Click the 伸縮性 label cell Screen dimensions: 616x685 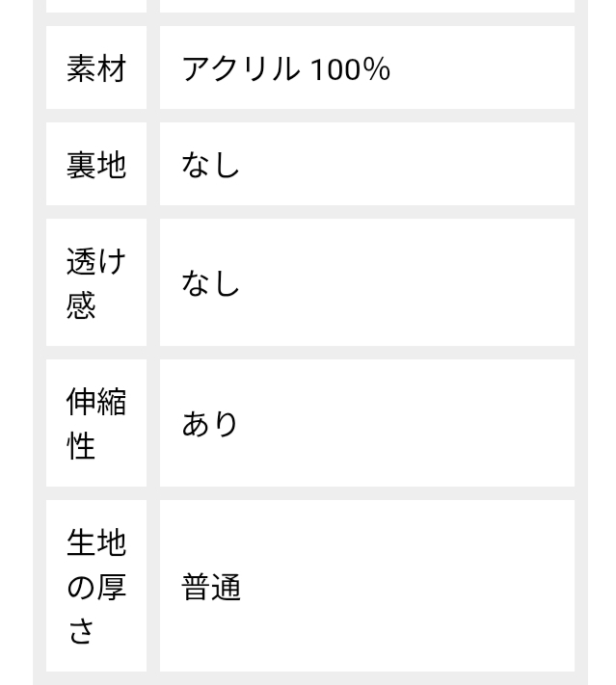click(95, 423)
